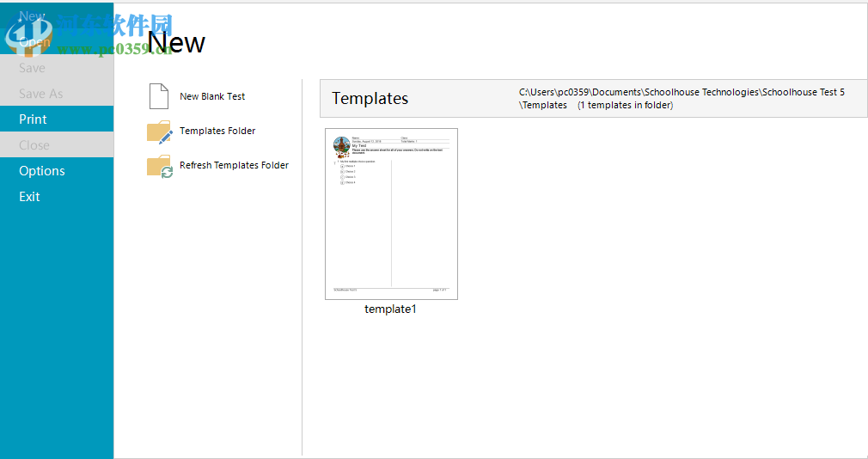Click Save in the backstage menu
The height and width of the screenshot is (459, 868).
57,68
